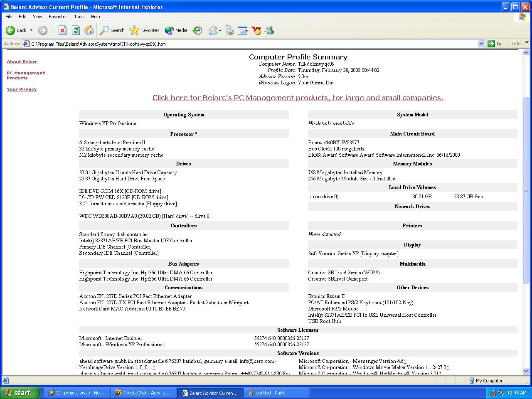Image resolution: width=532 pixels, height=399 pixels.
Task: Click the Mail toolbar icon
Action: click(213, 30)
